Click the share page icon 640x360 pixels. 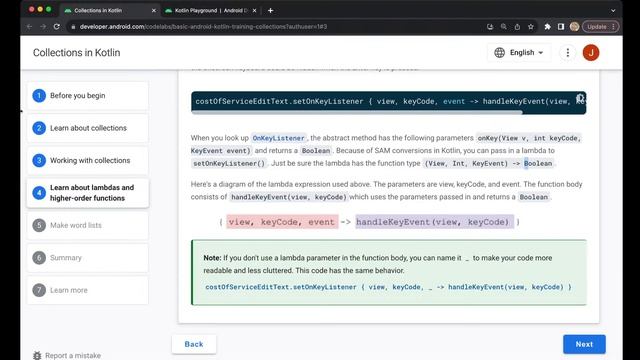coord(517,27)
